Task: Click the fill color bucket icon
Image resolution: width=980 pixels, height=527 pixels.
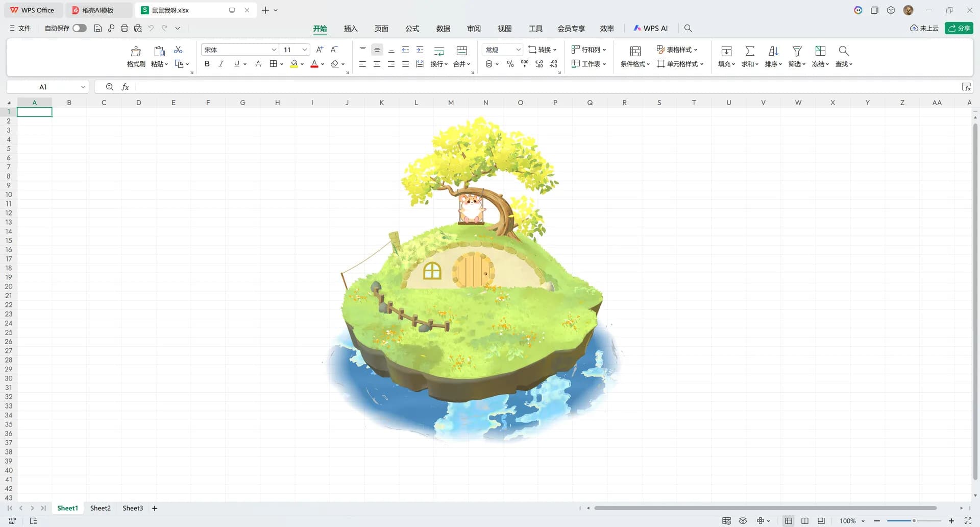Action: [294, 64]
